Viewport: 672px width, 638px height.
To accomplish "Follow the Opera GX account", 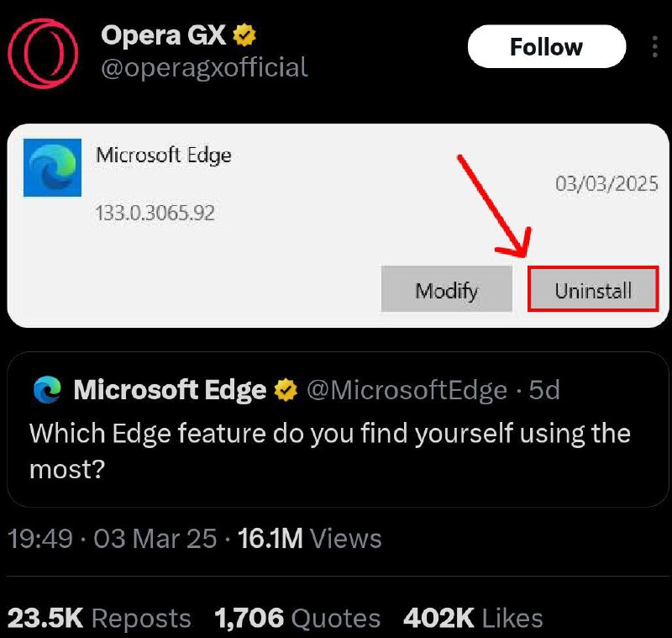I will [547, 46].
